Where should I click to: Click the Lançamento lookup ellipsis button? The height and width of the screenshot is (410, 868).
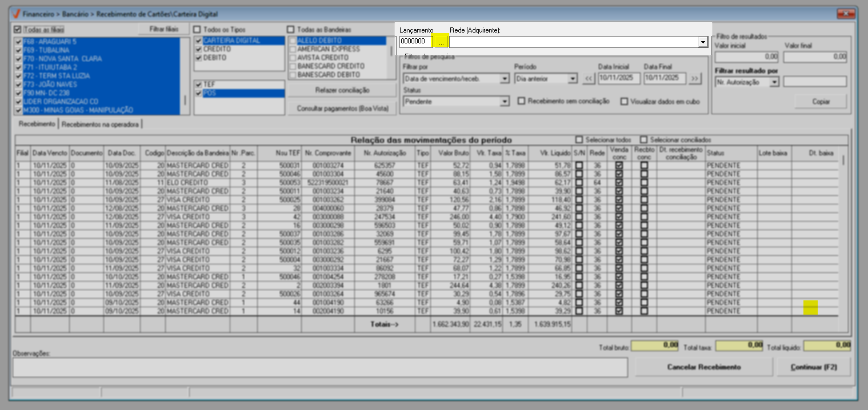[441, 42]
